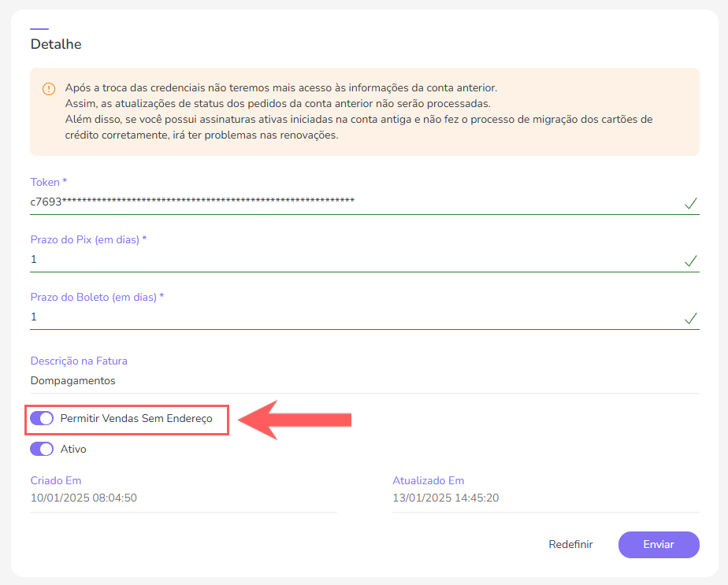Click the 'Ativo' label text
This screenshot has height=585, width=728.
pos(73,449)
